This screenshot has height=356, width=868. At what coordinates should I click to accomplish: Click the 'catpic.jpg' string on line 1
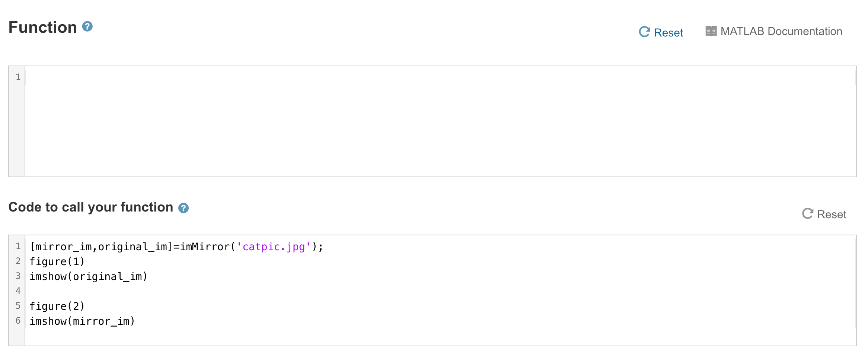point(272,246)
